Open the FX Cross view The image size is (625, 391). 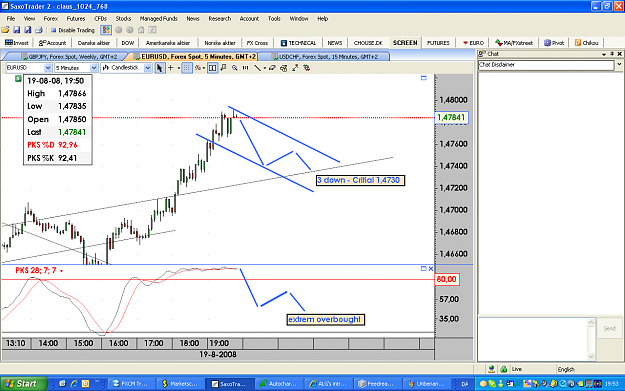(257, 43)
